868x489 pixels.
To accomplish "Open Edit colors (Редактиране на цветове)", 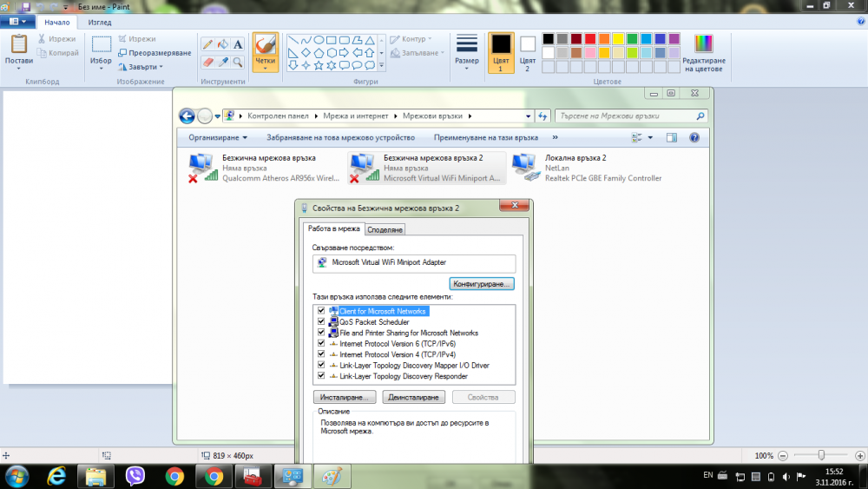I will coord(704,53).
